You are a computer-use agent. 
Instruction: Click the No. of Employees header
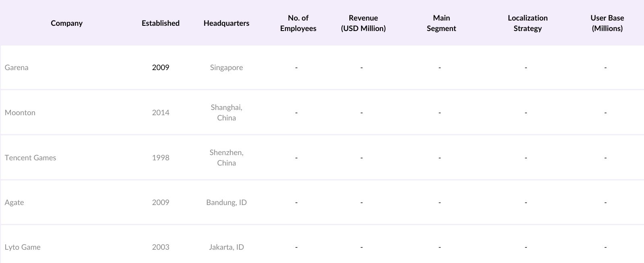[298, 23]
